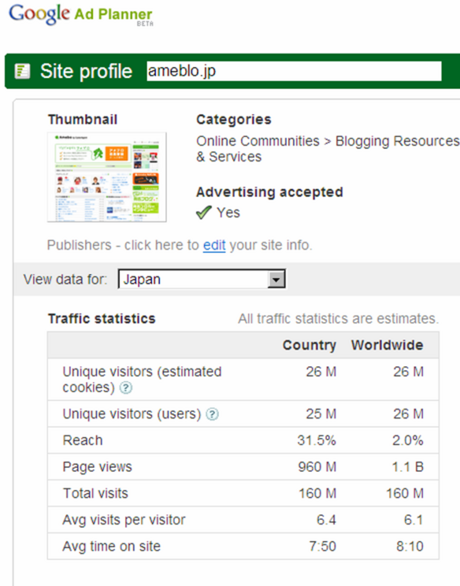This screenshot has height=586, width=460.
Task: Open help icon for estimated cookies
Action: point(126,388)
